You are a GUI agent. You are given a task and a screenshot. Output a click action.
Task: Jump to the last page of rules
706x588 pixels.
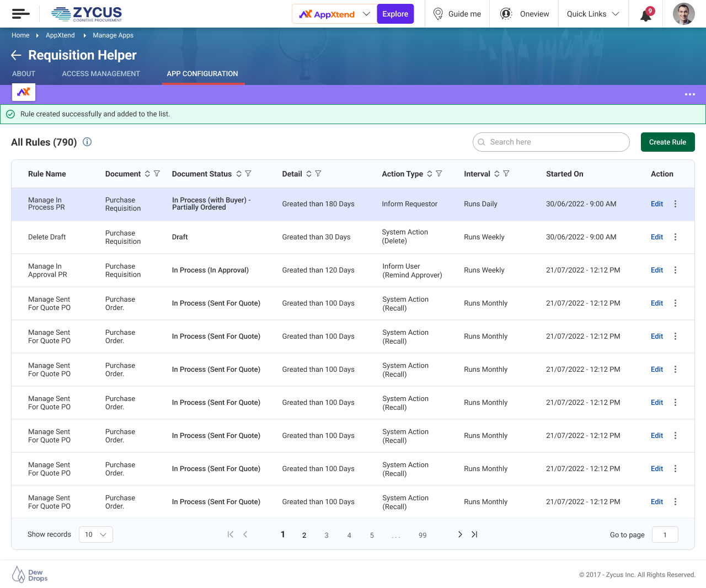point(474,534)
